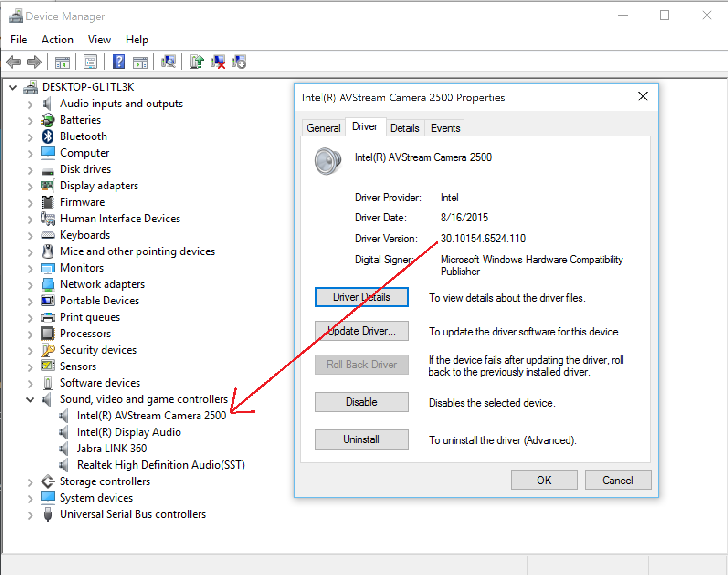Click the Bluetooth category icon

[48, 136]
